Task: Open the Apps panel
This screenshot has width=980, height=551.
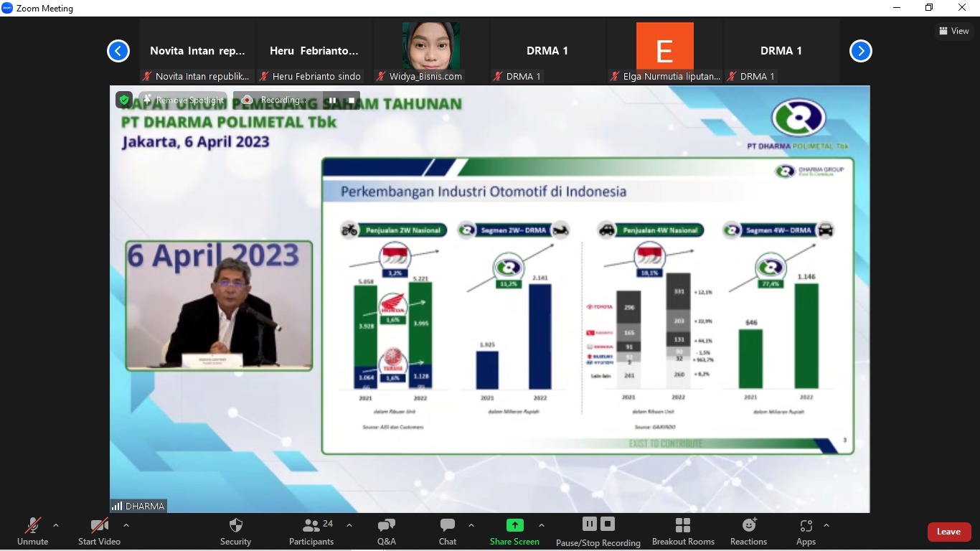Action: coord(806,526)
